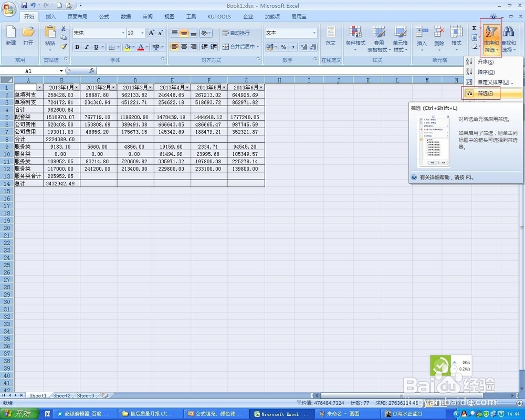
Task: Select the italic formatting icon
Action: click(x=86, y=47)
